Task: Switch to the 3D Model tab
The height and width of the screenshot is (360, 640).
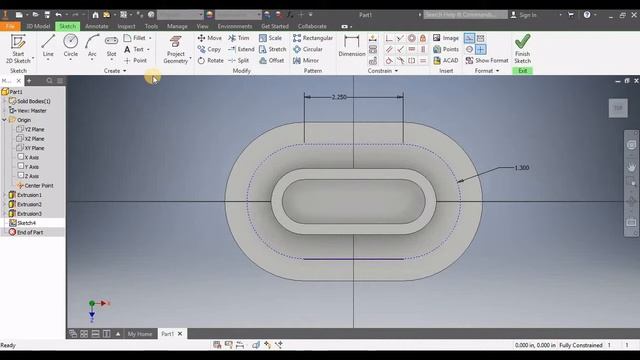Action: tap(38, 26)
